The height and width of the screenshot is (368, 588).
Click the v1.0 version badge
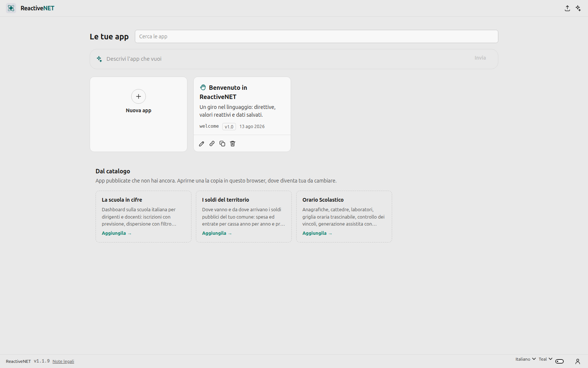(x=229, y=127)
